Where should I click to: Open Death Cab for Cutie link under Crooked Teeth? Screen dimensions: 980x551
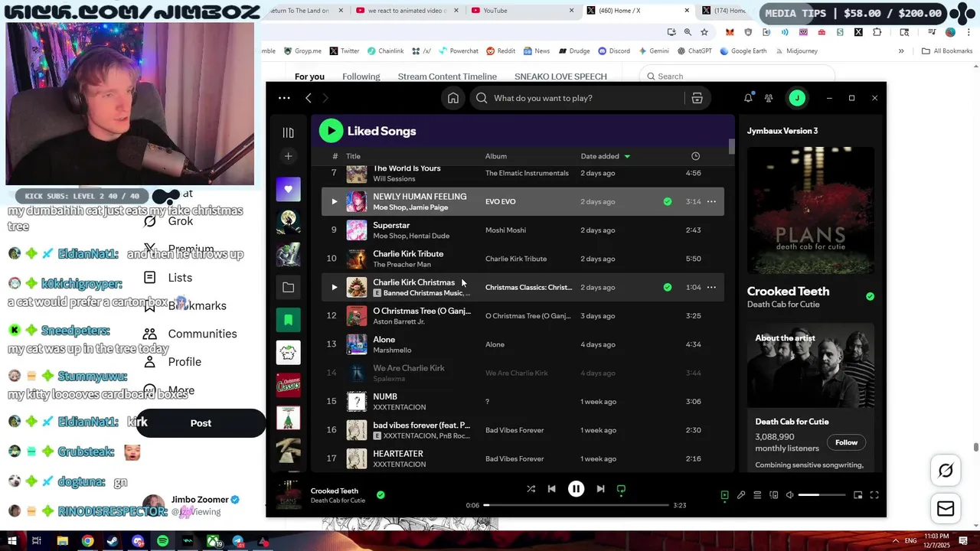pyautogui.click(x=783, y=305)
